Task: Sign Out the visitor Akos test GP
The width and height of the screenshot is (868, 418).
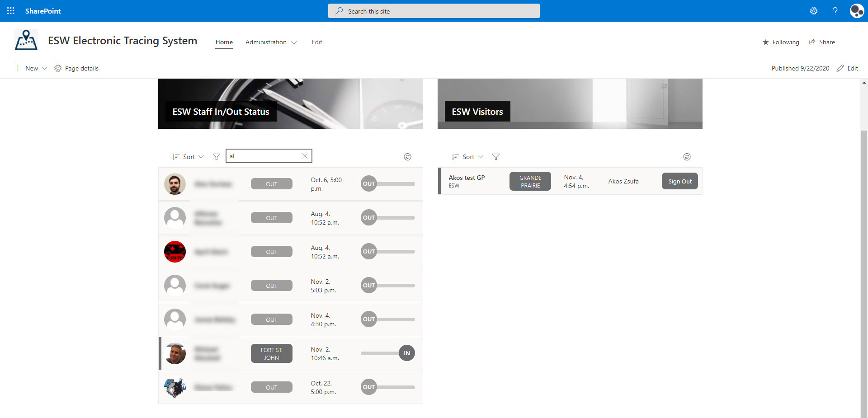Action: (x=679, y=181)
